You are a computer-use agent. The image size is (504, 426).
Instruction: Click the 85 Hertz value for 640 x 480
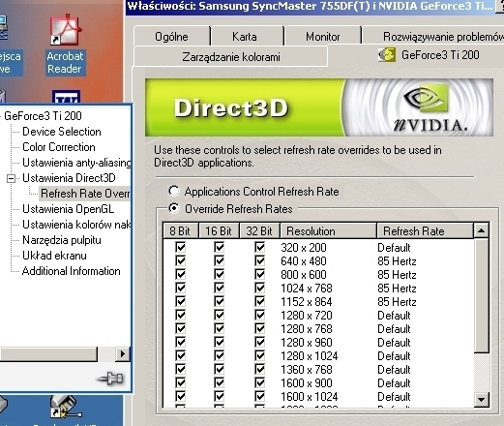tap(397, 260)
